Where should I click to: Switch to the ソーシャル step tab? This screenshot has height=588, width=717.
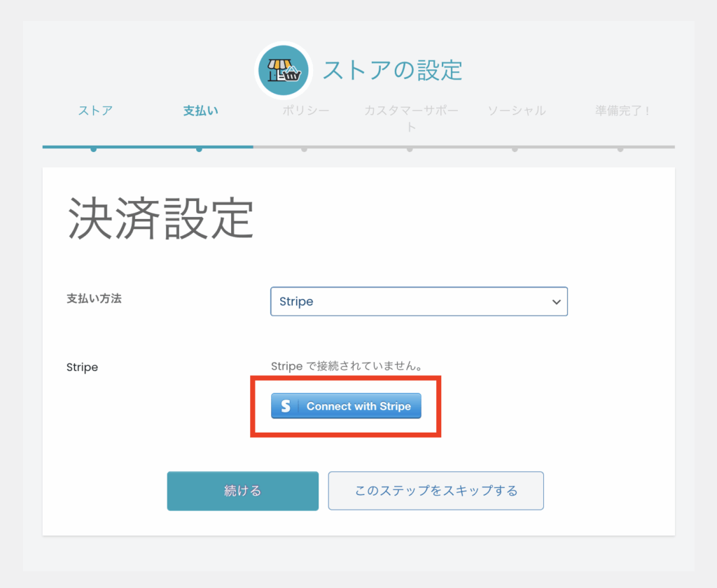[x=516, y=111]
